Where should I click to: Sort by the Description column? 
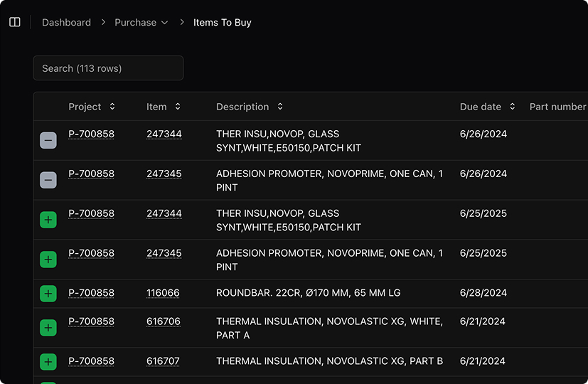pyautogui.click(x=250, y=107)
